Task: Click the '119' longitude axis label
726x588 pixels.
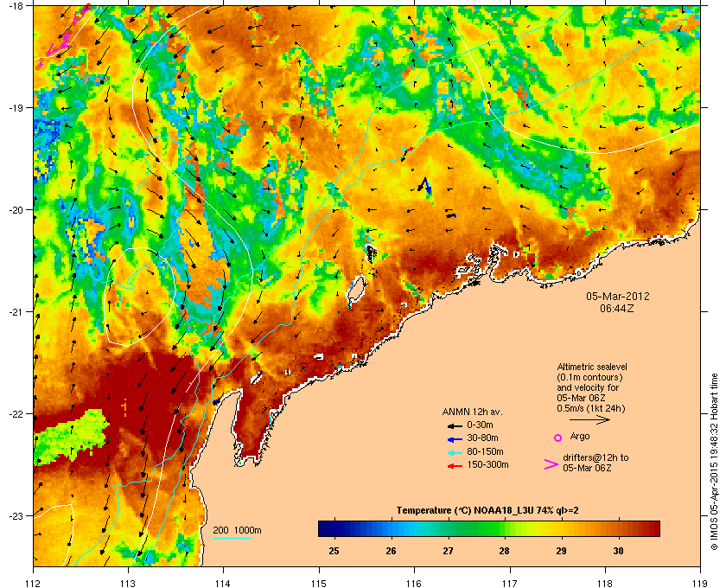Action: tap(700, 584)
